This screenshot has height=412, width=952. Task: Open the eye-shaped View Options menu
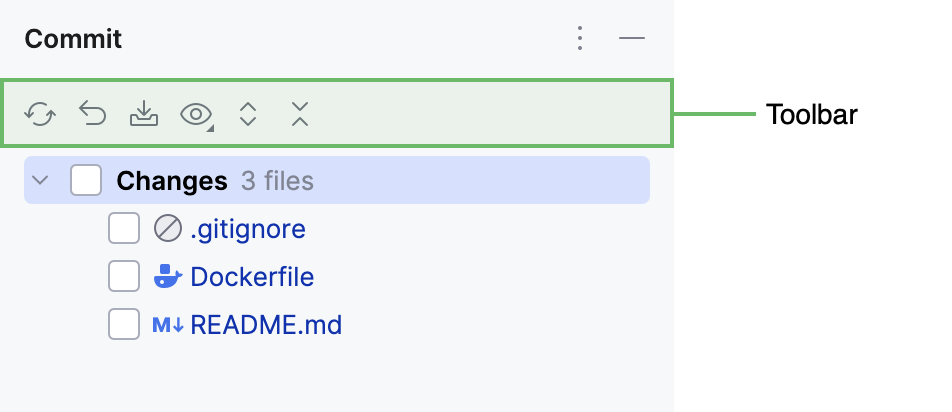coord(196,114)
